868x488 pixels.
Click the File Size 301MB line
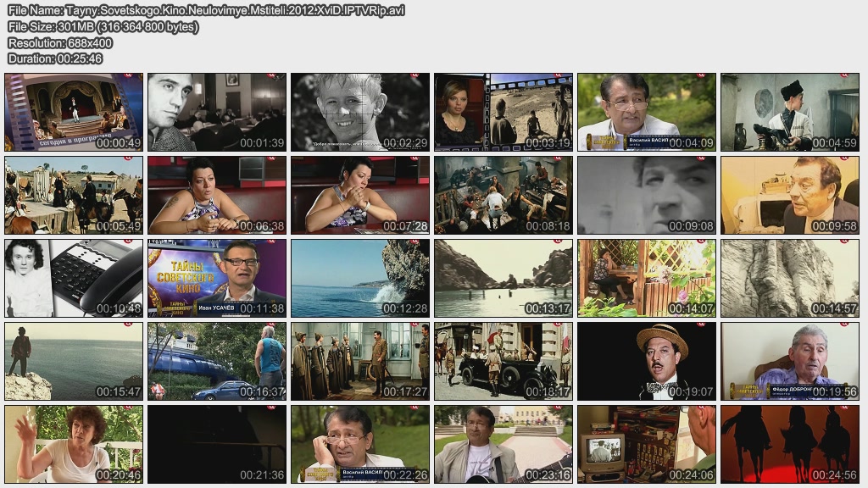[103, 26]
